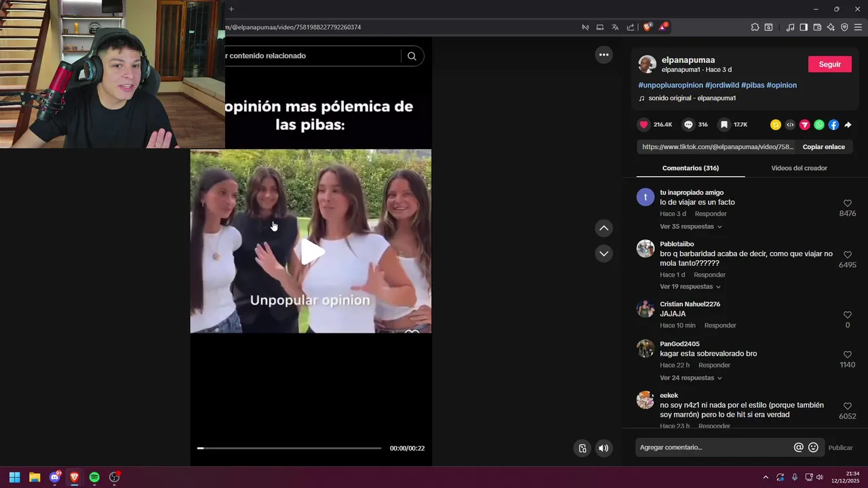Save video with the bookmark icon
Image resolution: width=868 pixels, height=488 pixels.
724,125
